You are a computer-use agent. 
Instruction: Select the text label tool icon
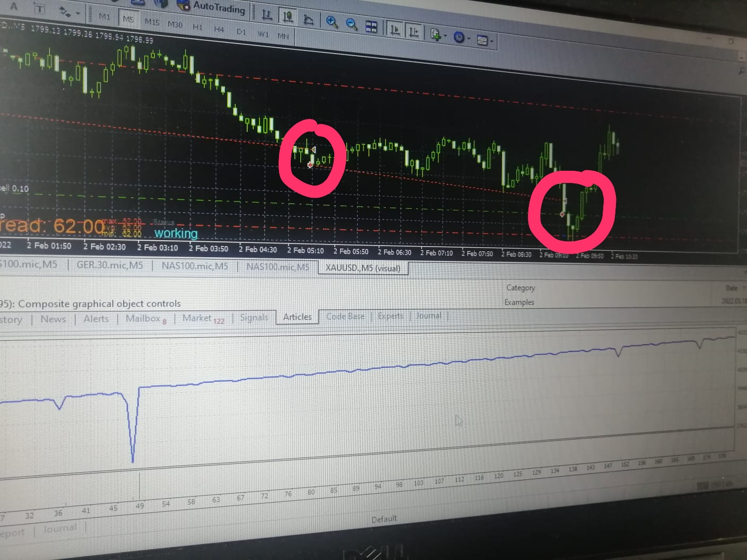click(40, 8)
